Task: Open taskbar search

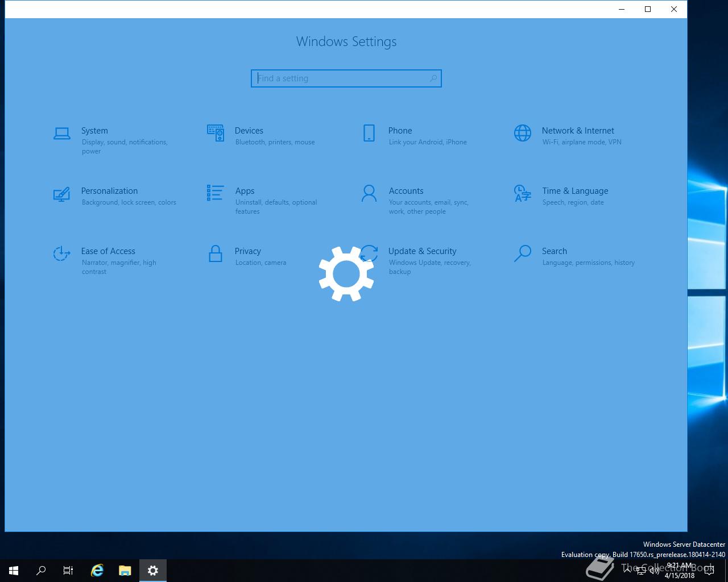Action: tap(41, 571)
